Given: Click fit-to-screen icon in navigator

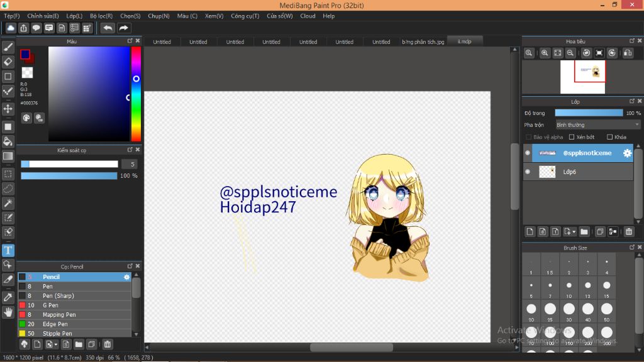Looking at the screenshot, I should point(557,53).
